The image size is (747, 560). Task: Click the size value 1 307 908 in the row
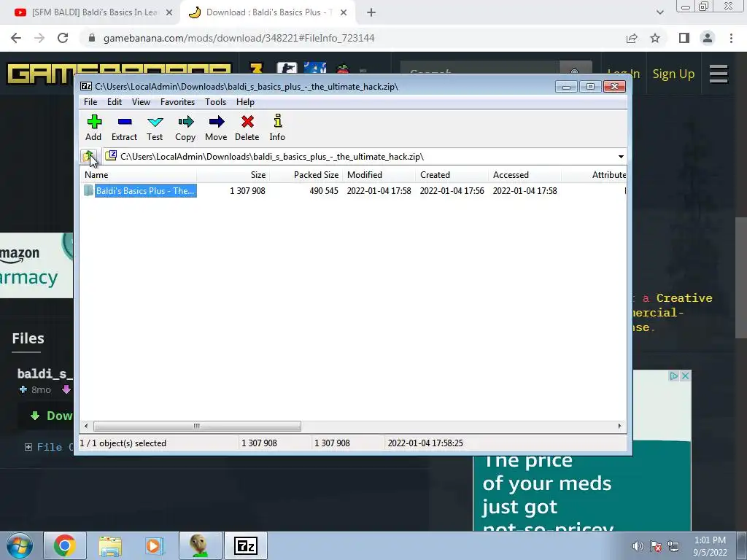pos(248,191)
